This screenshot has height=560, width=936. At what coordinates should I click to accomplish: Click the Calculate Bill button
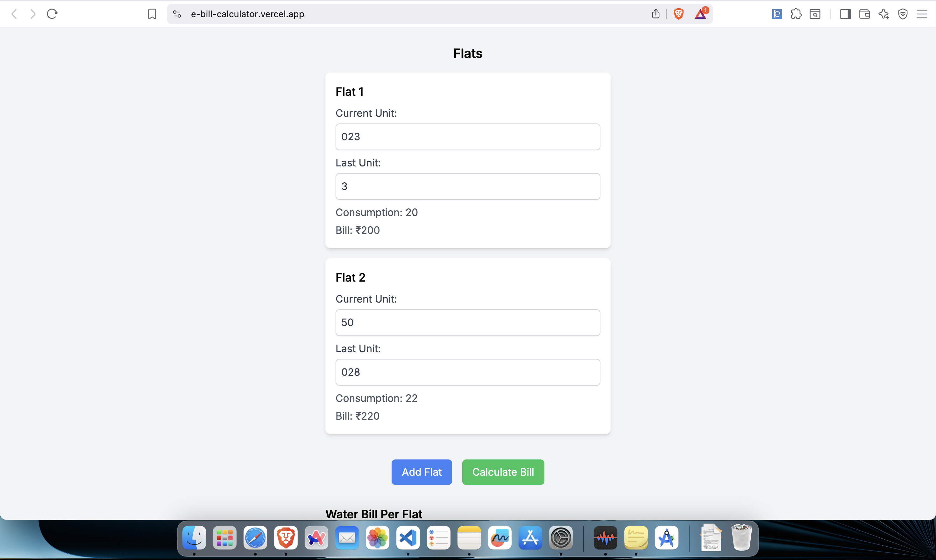[503, 472]
